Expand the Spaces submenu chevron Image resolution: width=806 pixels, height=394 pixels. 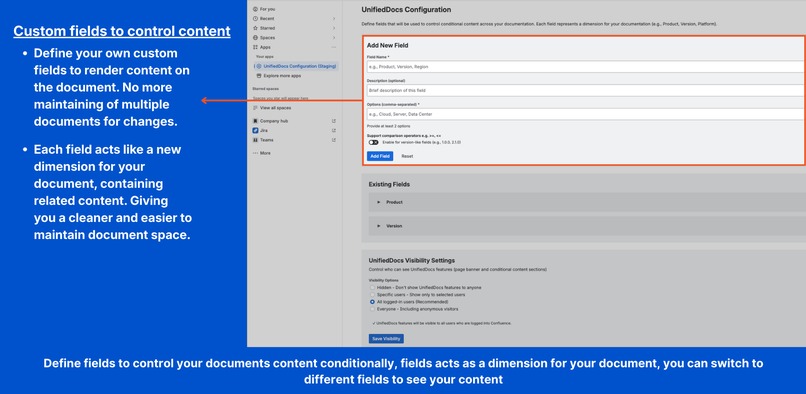tap(334, 38)
